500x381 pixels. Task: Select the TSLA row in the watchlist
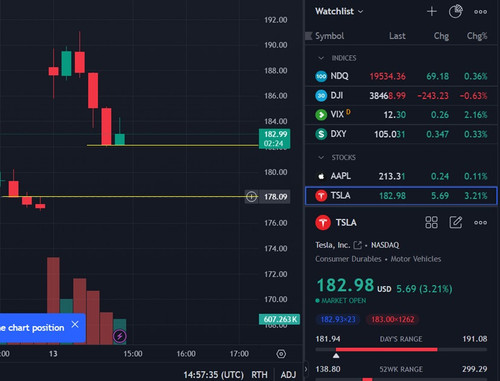[401, 196]
